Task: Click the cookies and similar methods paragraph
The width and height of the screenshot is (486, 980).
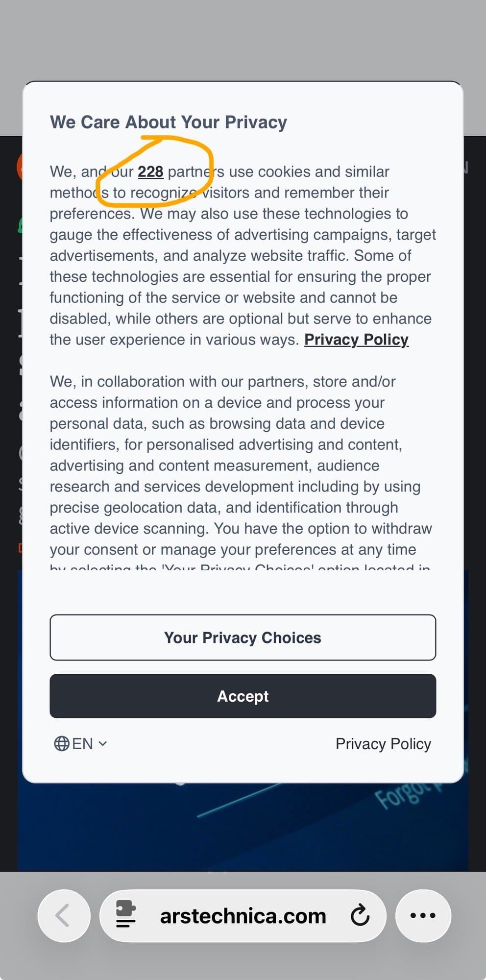Action: coord(240,255)
